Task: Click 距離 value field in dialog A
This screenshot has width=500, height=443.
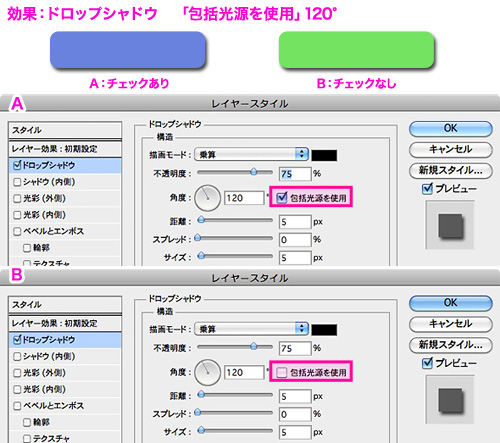Action: tap(295, 222)
